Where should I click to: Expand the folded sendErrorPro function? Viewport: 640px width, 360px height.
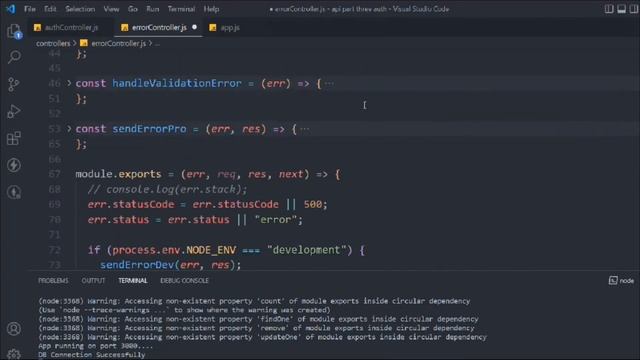click(69, 129)
